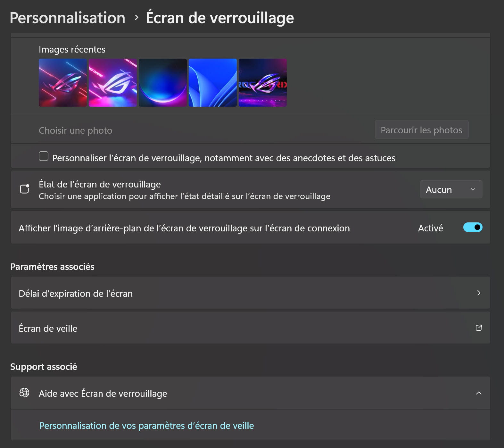Screen dimensions: 504x448
Task: Open screensaver personalization help link
Action: (146, 426)
